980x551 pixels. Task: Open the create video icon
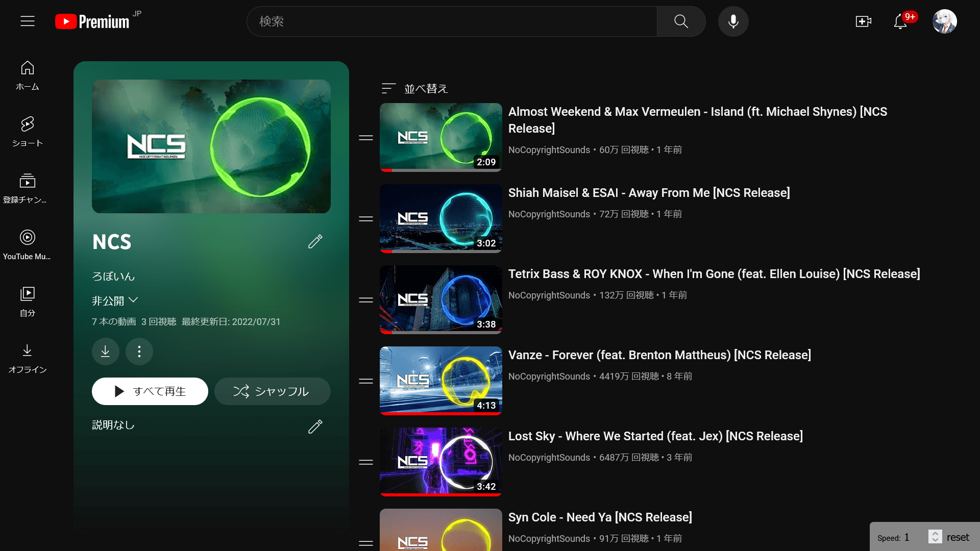pos(863,21)
